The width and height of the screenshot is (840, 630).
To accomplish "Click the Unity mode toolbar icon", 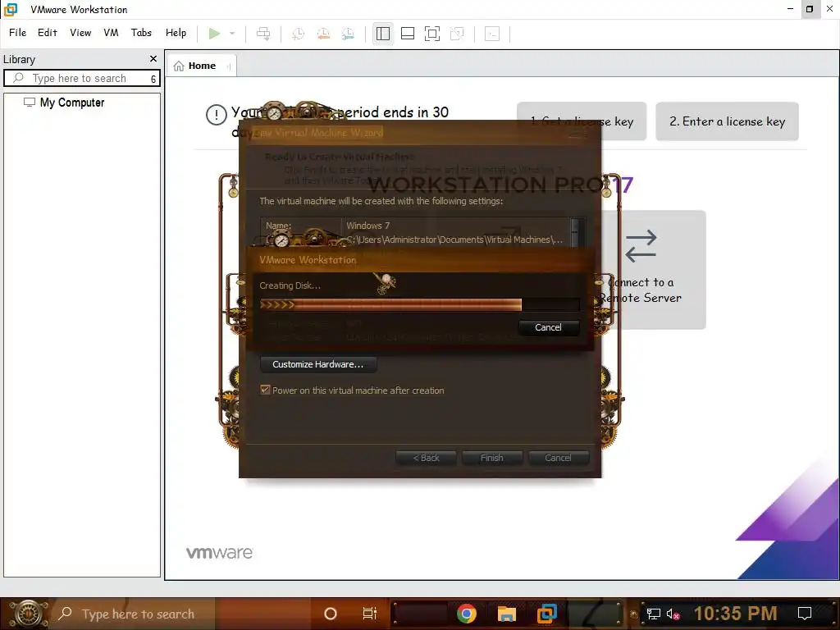I will coord(457,34).
